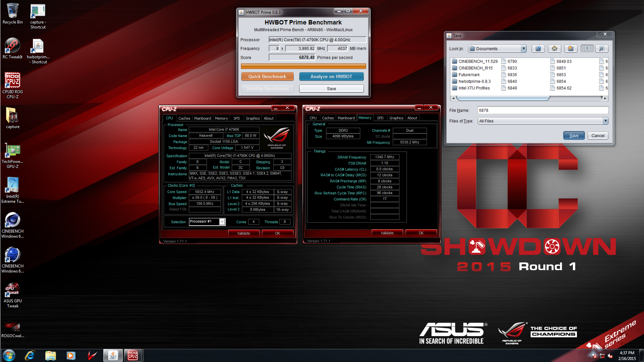Open About tab in right CPU-Z
The width and height of the screenshot is (644, 362).
412,118
